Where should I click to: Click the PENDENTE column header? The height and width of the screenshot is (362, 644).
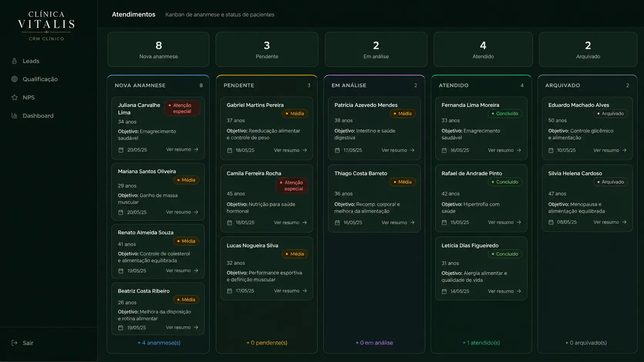tap(239, 85)
